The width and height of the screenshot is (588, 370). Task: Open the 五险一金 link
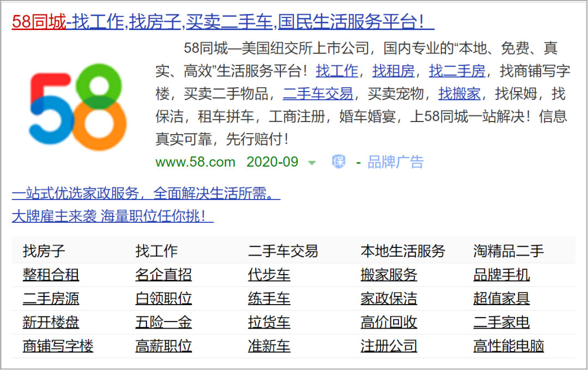pyautogui.click(x=163, y=323)
